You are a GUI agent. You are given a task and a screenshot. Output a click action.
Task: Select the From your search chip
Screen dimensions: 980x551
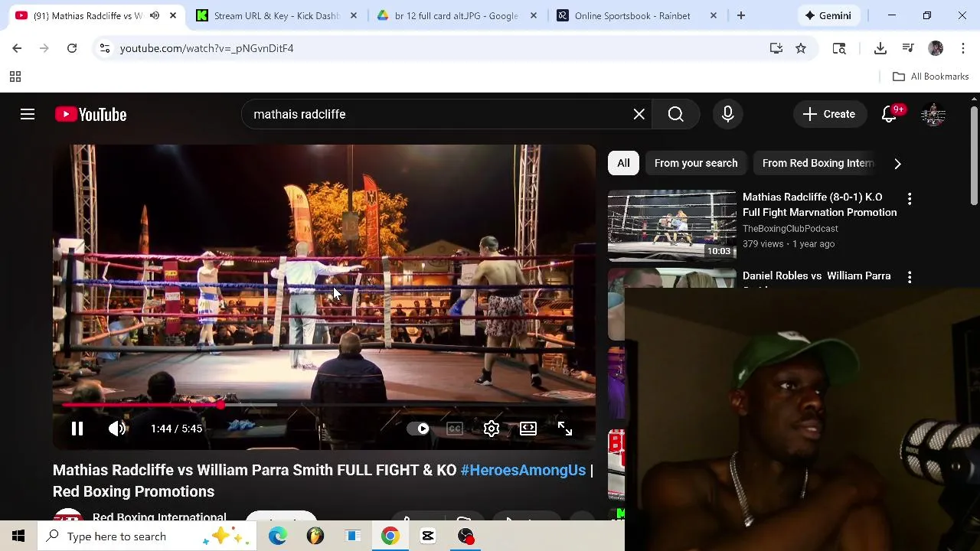coord(696,163)
